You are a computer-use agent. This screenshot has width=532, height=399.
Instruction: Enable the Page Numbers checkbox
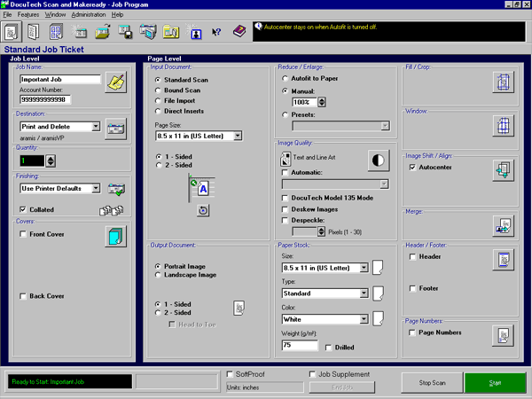412,332
